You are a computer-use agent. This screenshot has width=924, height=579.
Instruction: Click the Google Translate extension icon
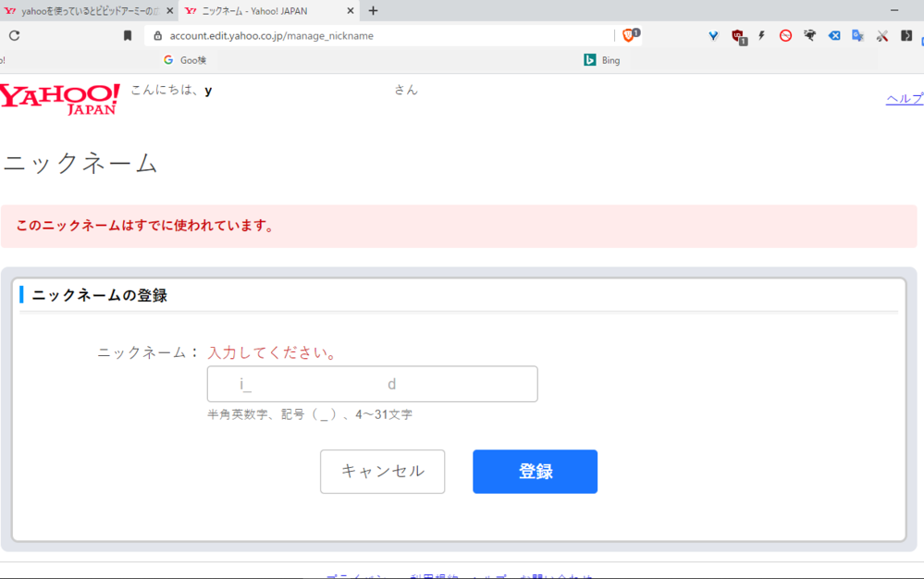[857, 36]
